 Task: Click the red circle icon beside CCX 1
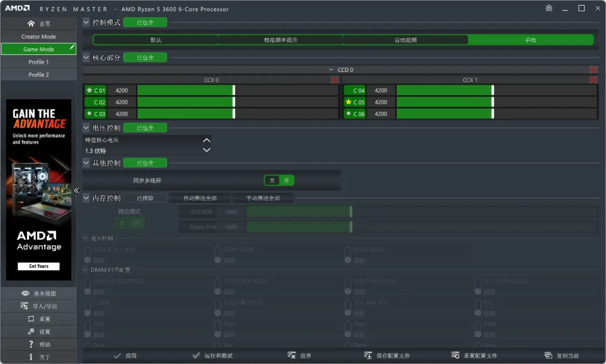point(593,80)
